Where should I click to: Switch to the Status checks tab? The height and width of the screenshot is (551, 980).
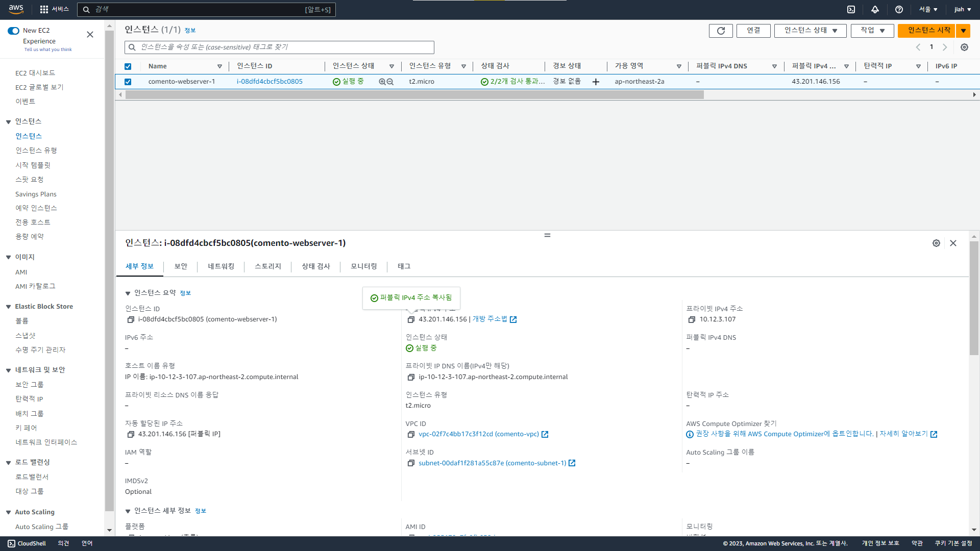[315, 266]
